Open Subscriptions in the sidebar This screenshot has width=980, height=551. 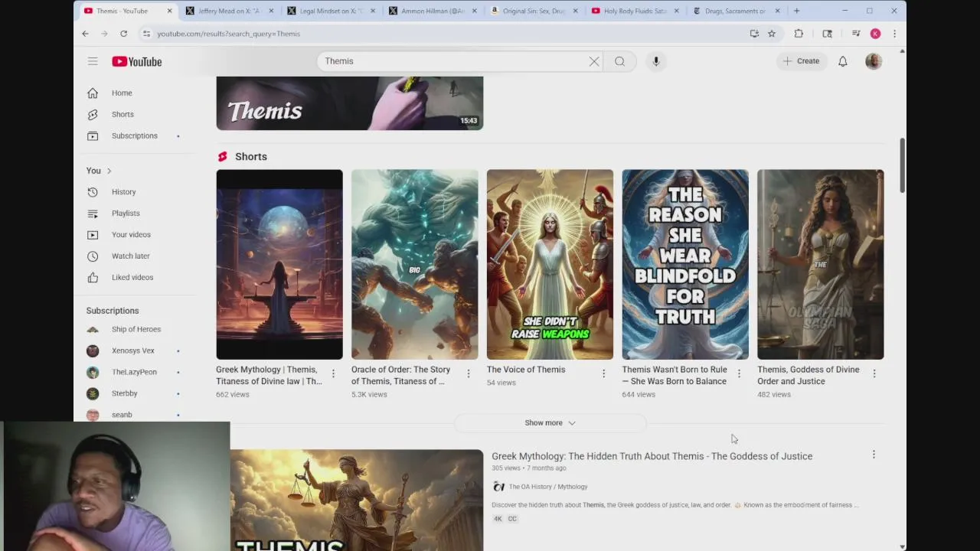(x=135, y=136)
